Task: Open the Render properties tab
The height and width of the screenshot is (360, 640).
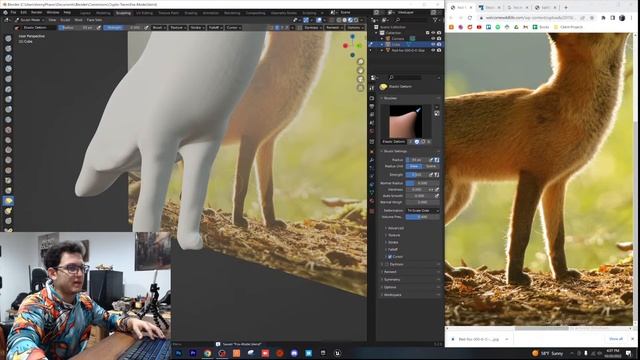Action: click(x=372, y=98)
